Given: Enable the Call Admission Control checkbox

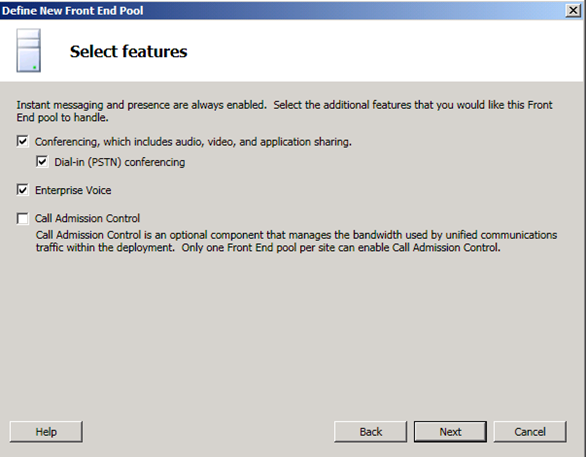Looking at the screenshot, I should (x=22, y=218).
